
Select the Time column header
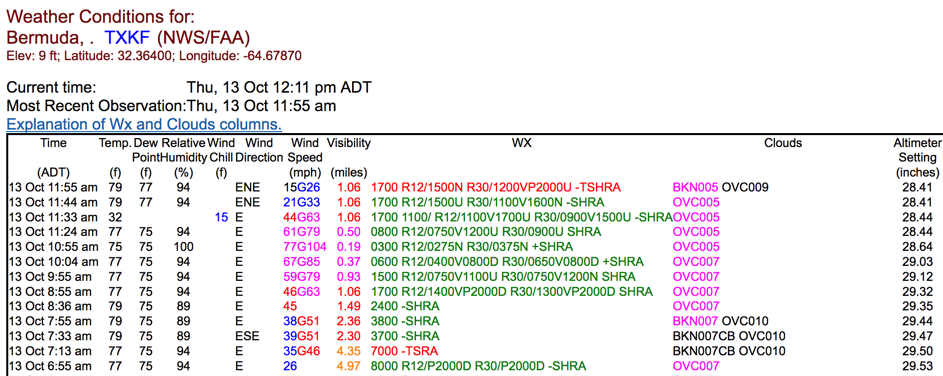[54, 143]
